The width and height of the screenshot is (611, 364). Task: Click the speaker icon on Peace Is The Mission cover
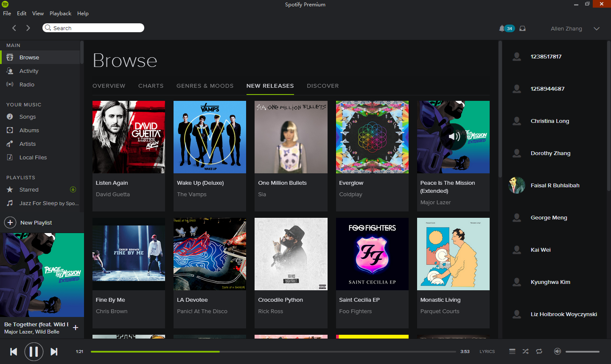click(454, 136)
